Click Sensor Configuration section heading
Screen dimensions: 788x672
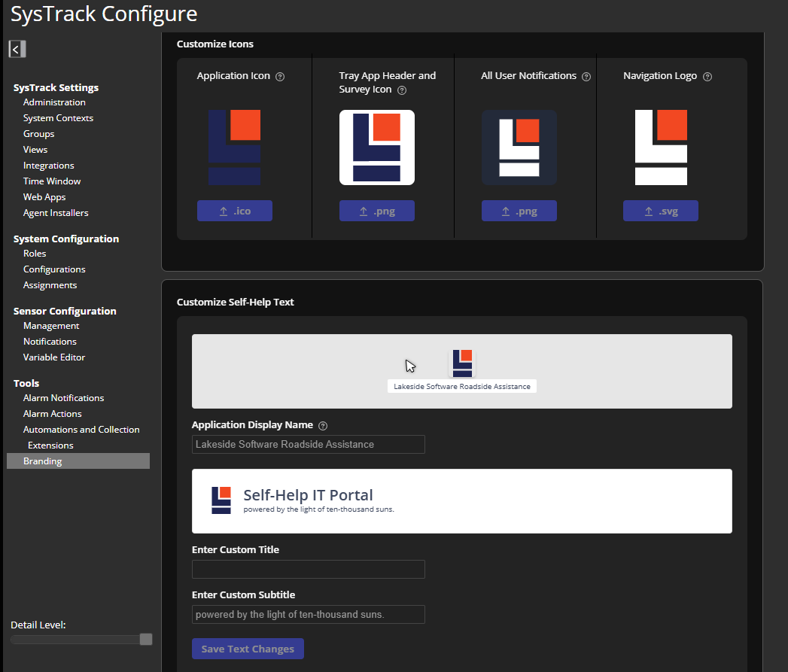pos(64,312)
